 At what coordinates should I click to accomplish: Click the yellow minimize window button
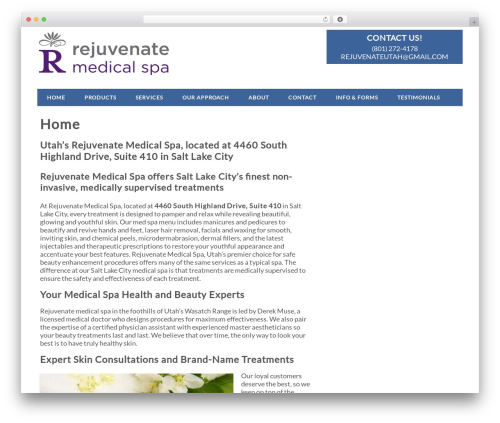[x=36, y=19]
